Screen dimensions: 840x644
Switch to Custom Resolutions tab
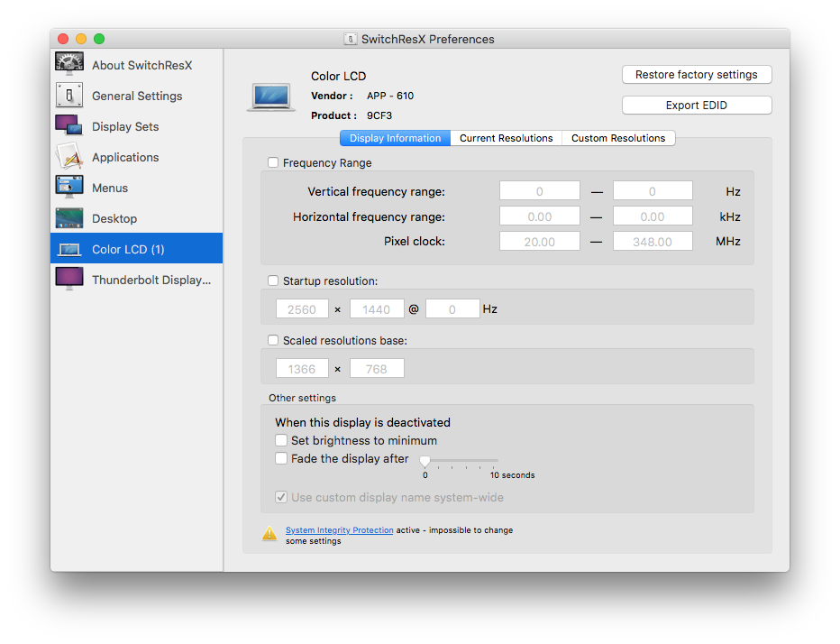coord(618,138)
